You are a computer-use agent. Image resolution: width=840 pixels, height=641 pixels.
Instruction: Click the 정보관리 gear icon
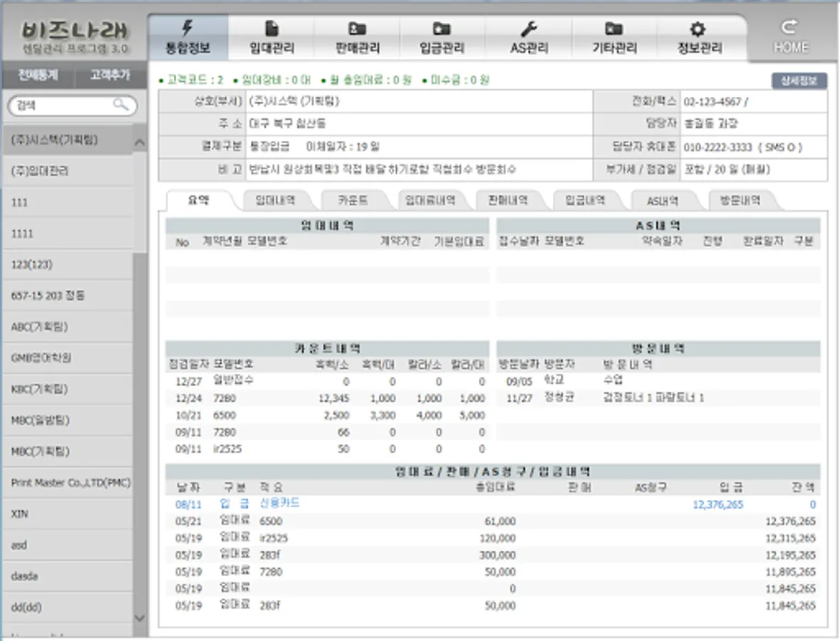tap(699, 28)
